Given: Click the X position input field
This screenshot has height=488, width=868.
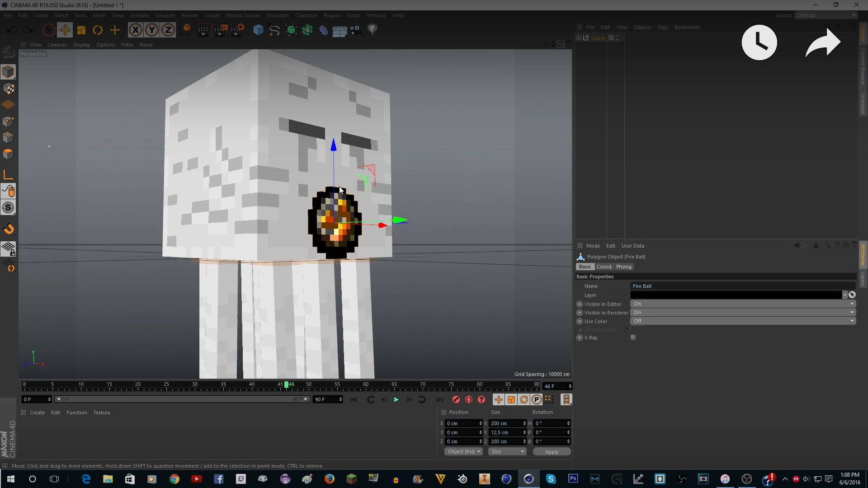Looking at the screenshot, I should coord(462,423).
